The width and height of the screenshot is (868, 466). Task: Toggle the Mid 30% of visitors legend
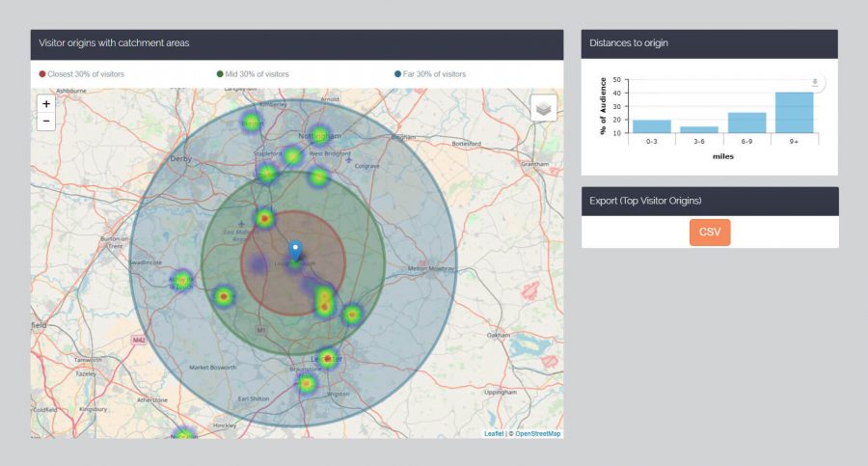tap(258, 74)
